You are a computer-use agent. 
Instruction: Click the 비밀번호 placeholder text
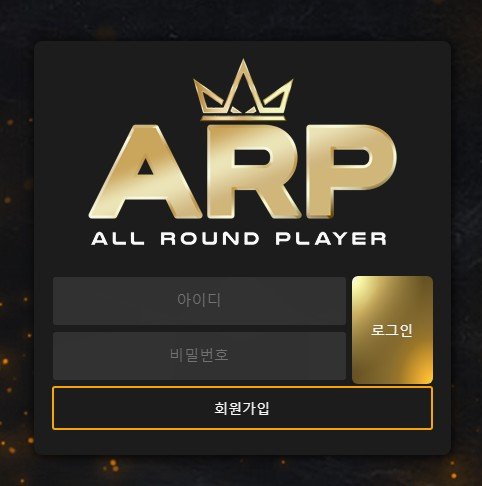point(199,354)
